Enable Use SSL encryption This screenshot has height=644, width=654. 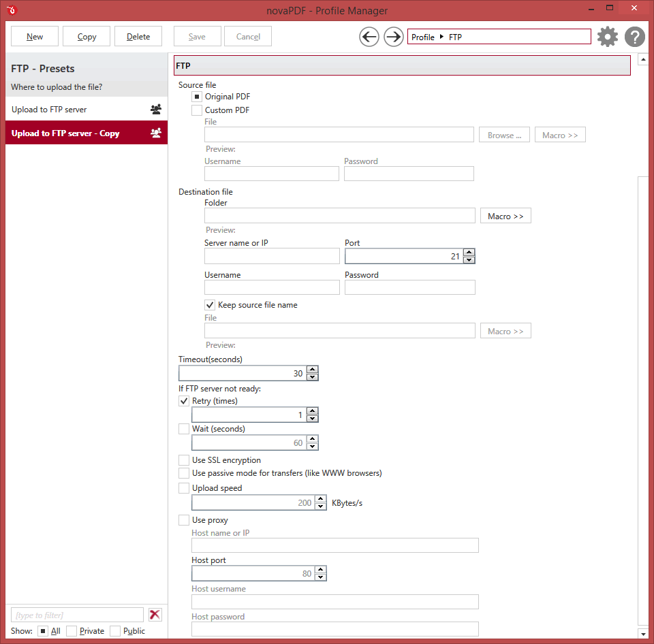coord(184,460)
